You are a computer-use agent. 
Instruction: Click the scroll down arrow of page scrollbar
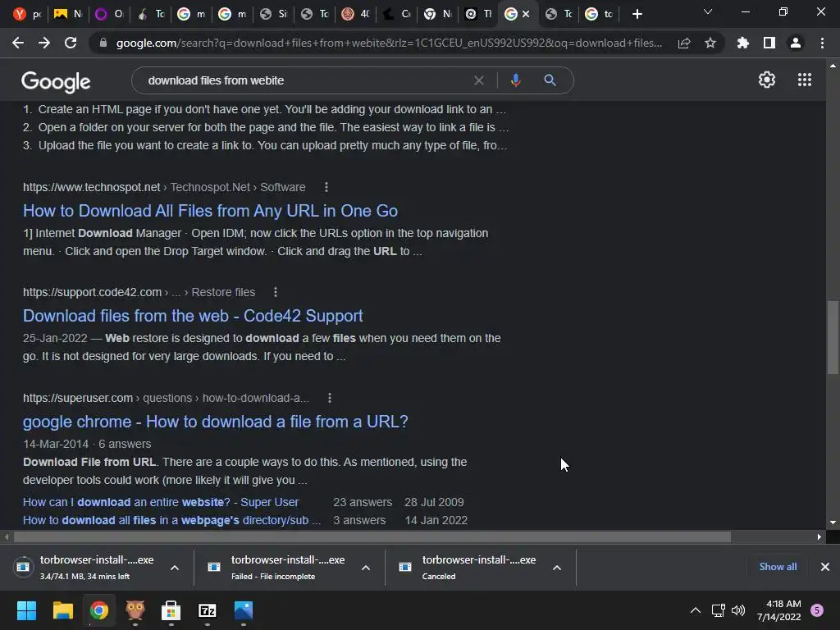click(833, 523)
